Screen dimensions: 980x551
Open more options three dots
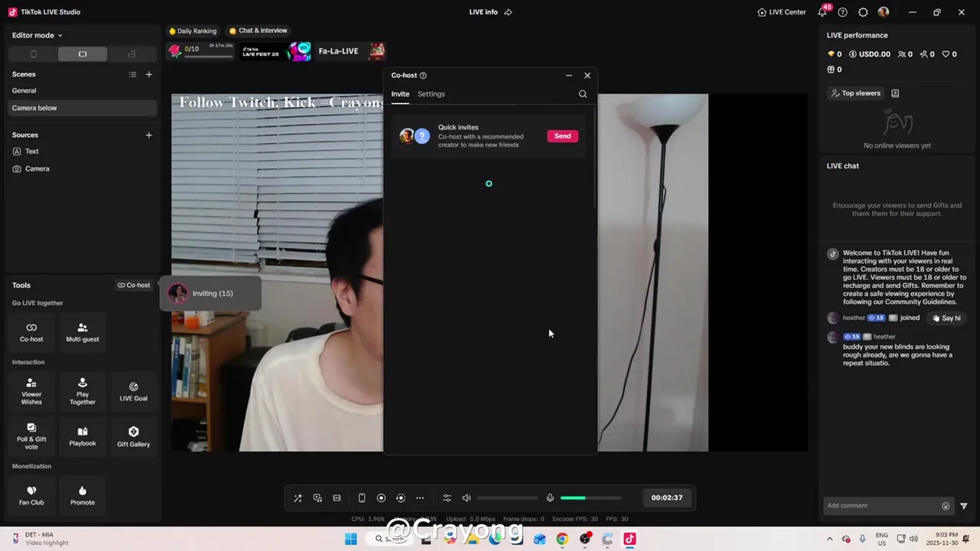420,498
